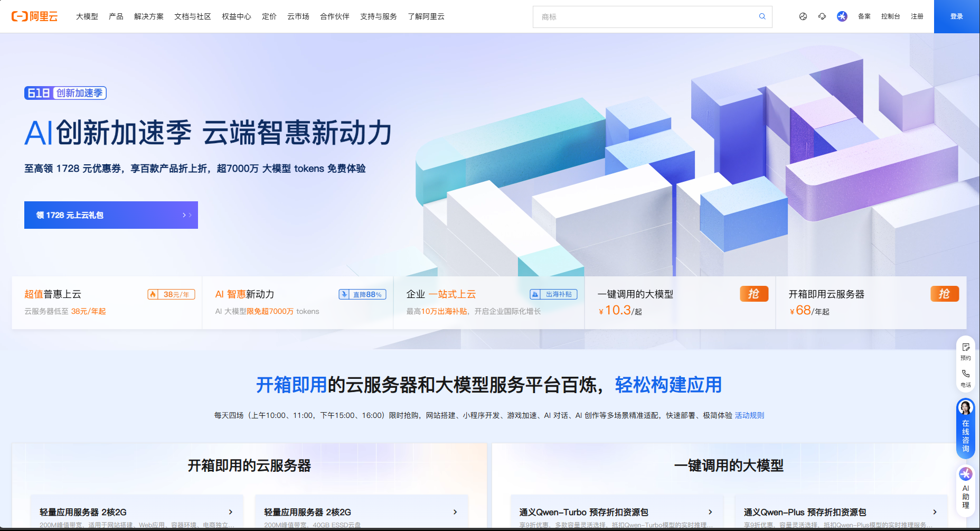Viewport: 980px width, 531px height.
Task: Click the Alibaba Cloud logo
Action: pos(34,16)
